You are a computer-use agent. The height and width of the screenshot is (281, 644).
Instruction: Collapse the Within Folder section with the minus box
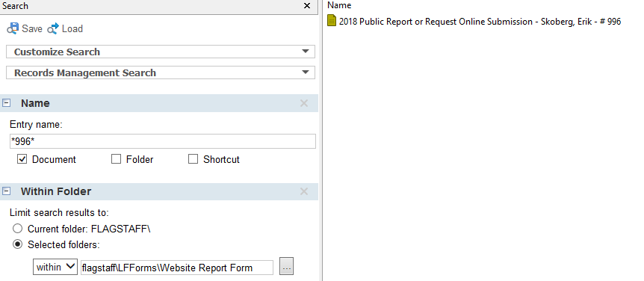pos(6,191)
